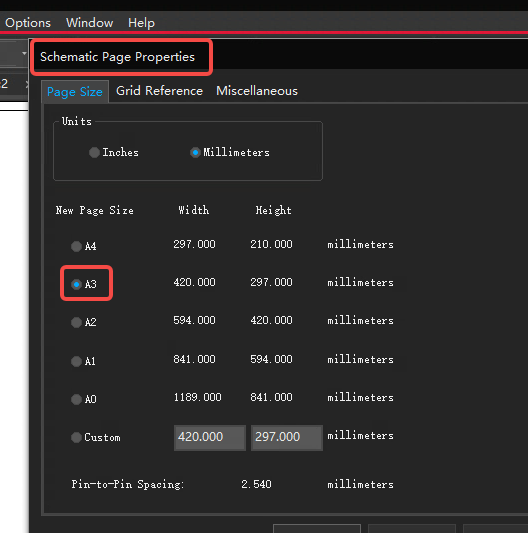Open the Help menu
This screenshot has width=528, height=533.
click(141, 23)
